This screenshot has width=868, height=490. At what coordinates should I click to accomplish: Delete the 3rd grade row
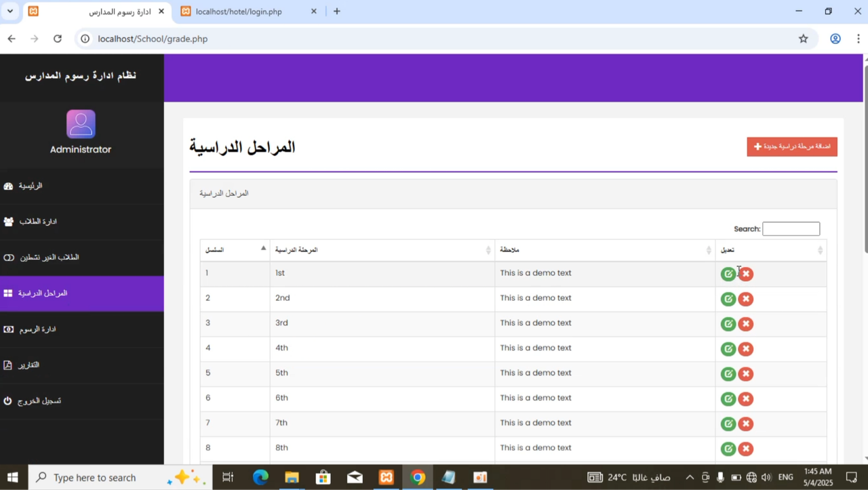point(746,324)
